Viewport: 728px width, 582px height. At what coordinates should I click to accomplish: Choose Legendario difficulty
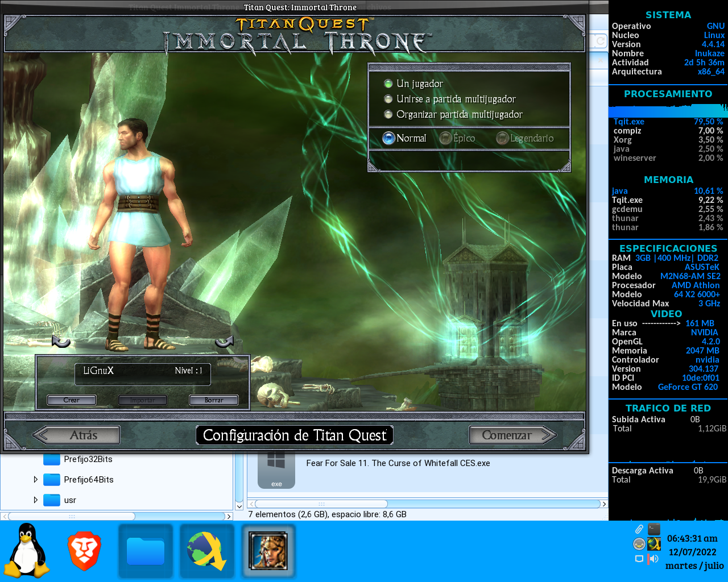(525, 138)
